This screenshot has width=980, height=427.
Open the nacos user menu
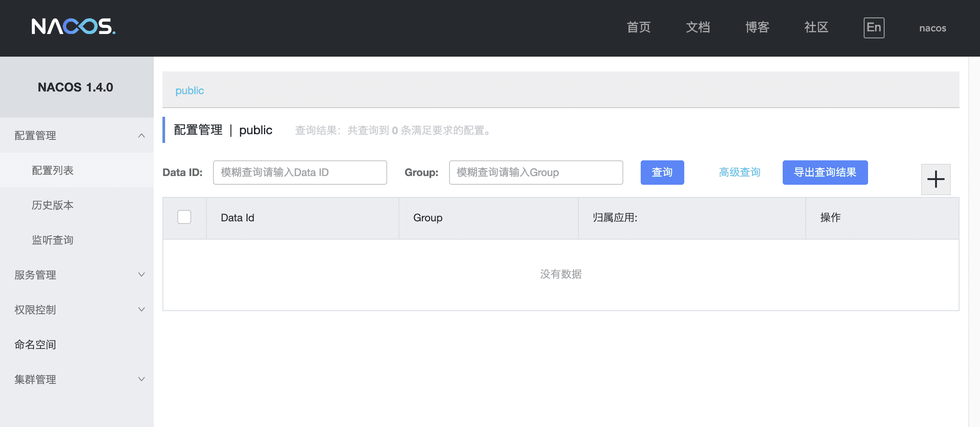click(933, 28)
